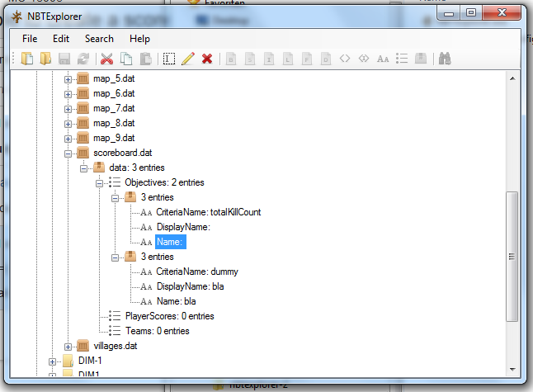The width and height of the screenshot is (533, 392).
Task: Click the scroll down arrow
Action: (512, 369)
